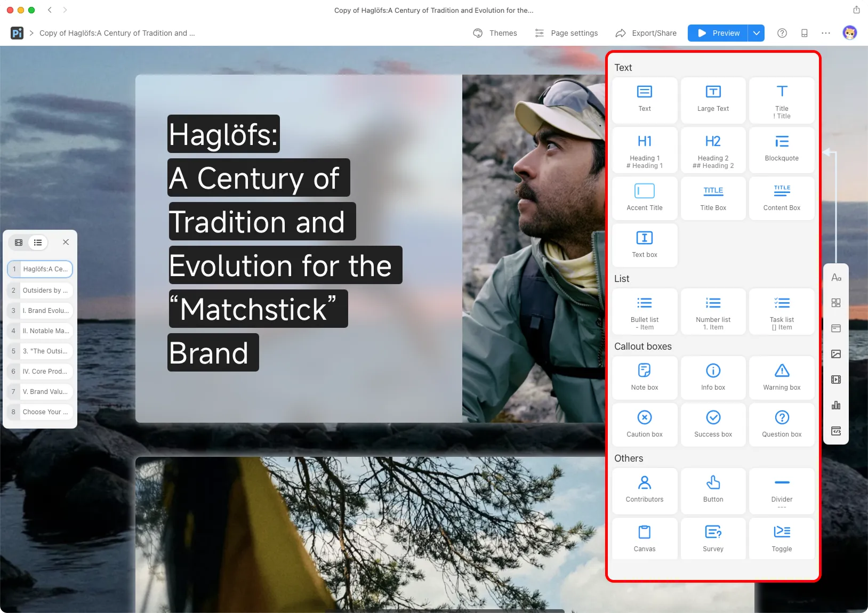
Task: Insert a Survey block
Action: 713,539
